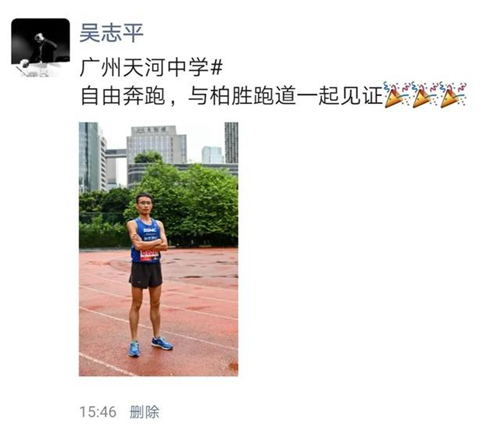The height and width of the screenshot is (427, 500).
Task: Delete the post via 删除
Action: click(x=144, y=412)
